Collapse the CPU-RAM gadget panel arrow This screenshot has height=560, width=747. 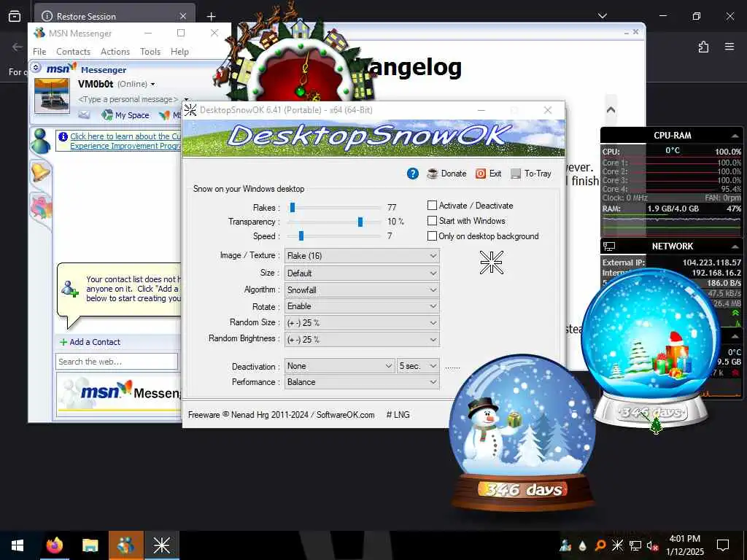click(x=735, y=136)
